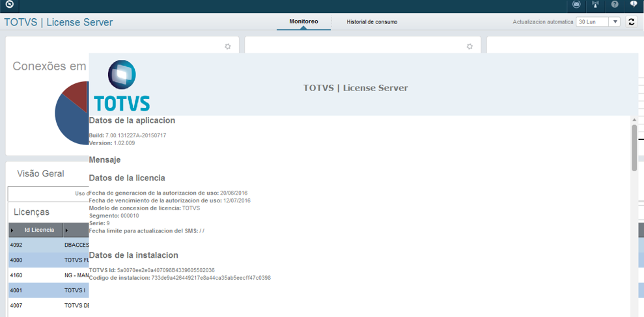Click the dialog scrollbar up arrow
The height and width of the screenshot is (317, 644).
pos(634,120)
